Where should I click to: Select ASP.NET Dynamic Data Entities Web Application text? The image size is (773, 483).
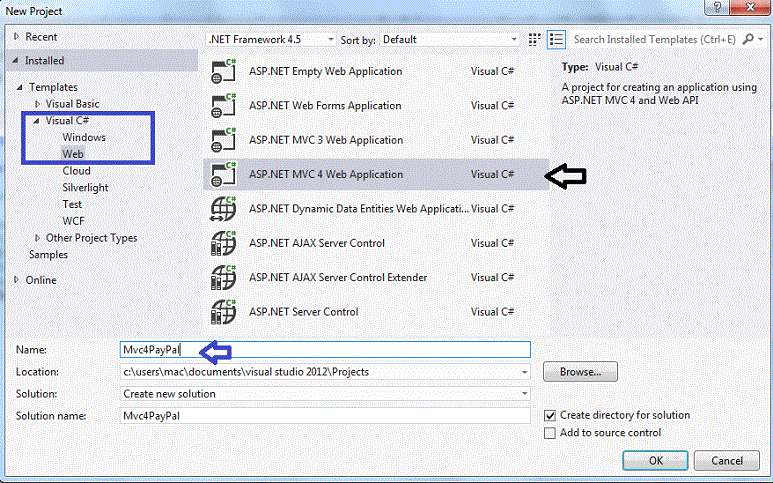pyautogui.click(x=359, y=209)
